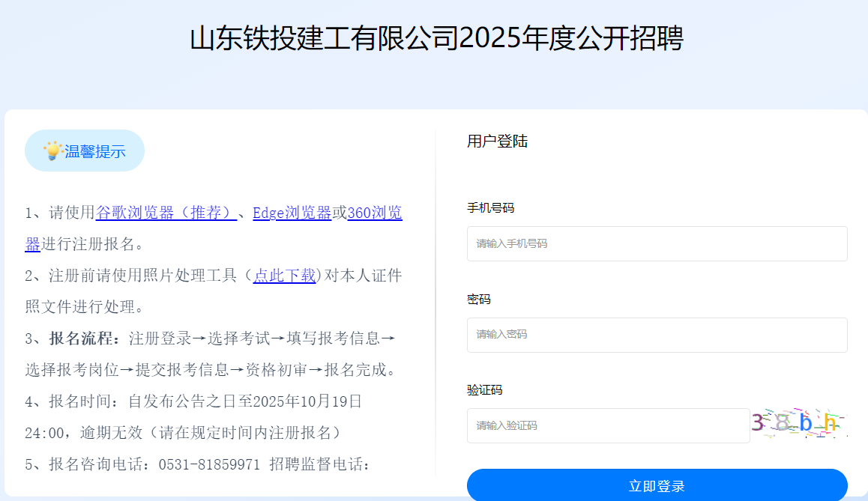Open the 谷歌浏览器（推荐） link
This screenshot has height=501, width=868.
click(166, 213)
